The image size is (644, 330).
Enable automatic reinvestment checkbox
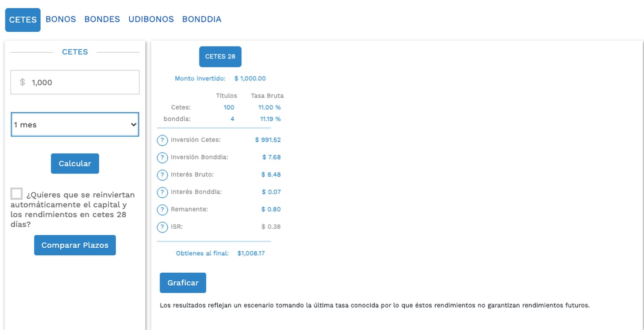pyautogui.click(x=17, y=194)
